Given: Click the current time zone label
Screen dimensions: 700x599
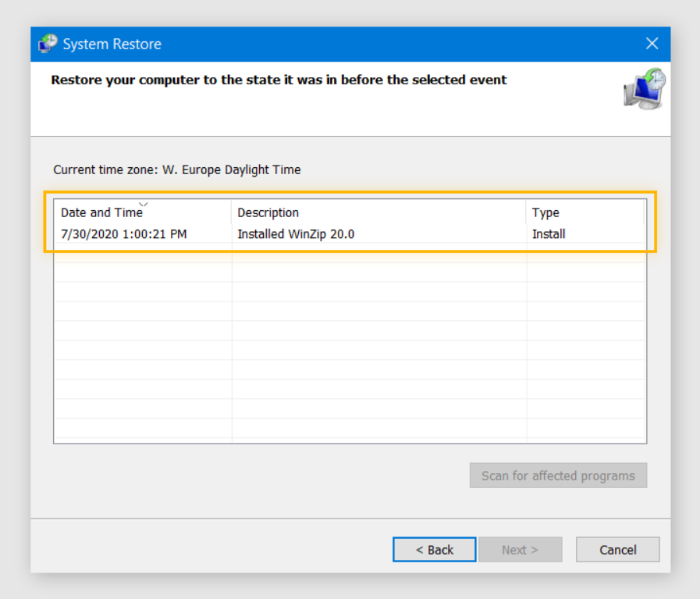Looking at the screenshot, I should coord(177,169).
